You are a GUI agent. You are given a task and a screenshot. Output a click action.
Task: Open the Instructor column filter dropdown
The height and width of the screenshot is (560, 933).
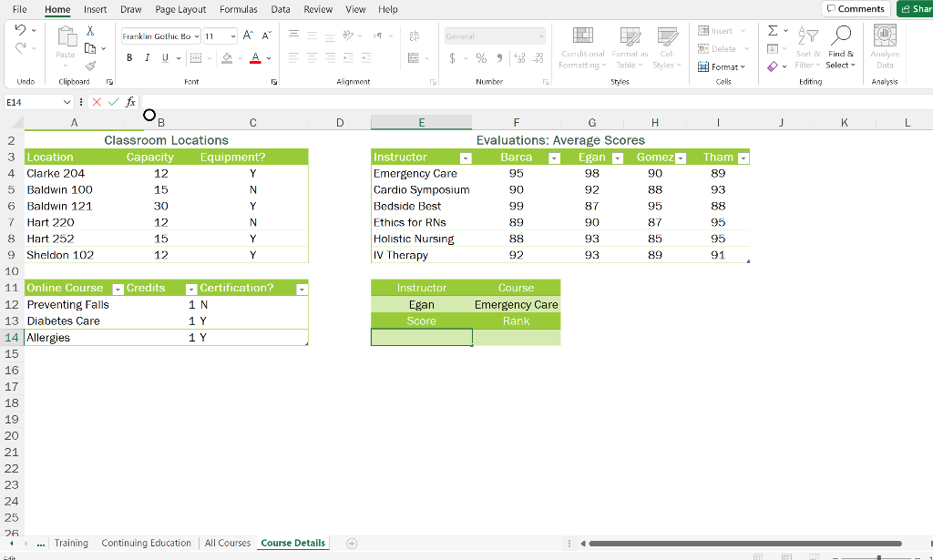466,157
